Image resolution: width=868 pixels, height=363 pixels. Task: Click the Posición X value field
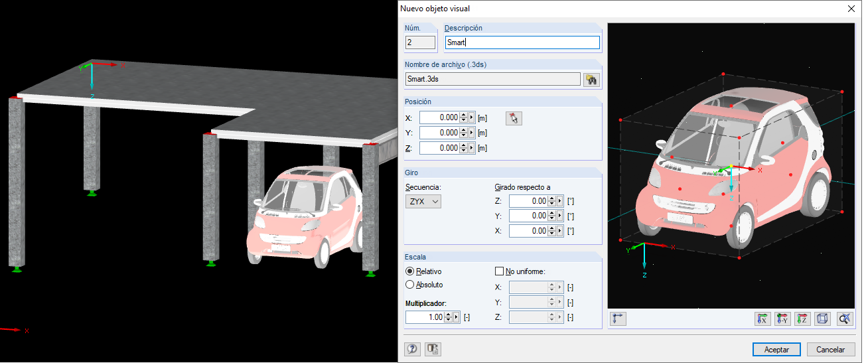[x=439, y=117]
